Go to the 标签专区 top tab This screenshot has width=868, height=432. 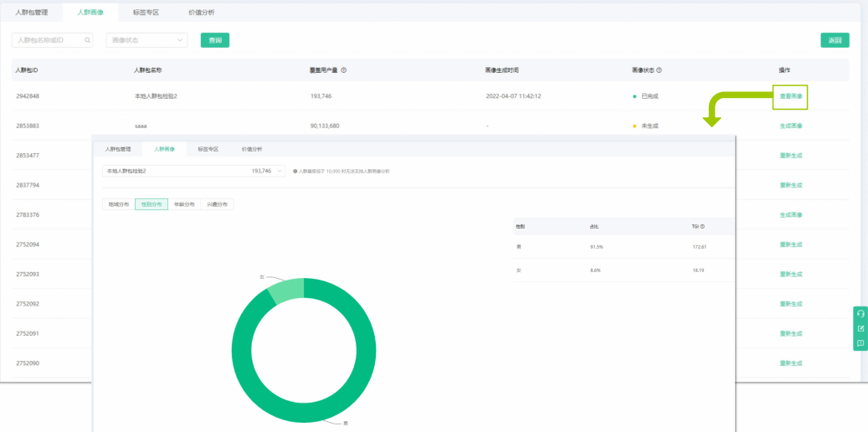coord(145,13)
